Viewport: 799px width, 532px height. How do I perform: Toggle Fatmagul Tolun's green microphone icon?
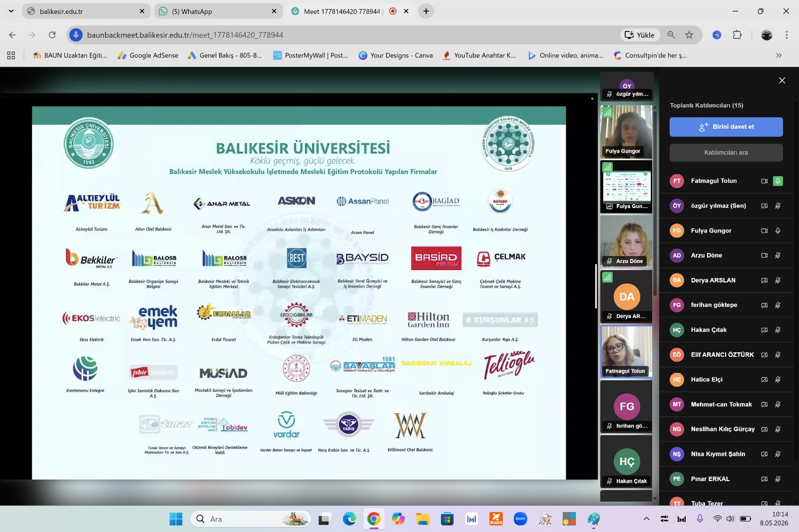click(778, 181)
